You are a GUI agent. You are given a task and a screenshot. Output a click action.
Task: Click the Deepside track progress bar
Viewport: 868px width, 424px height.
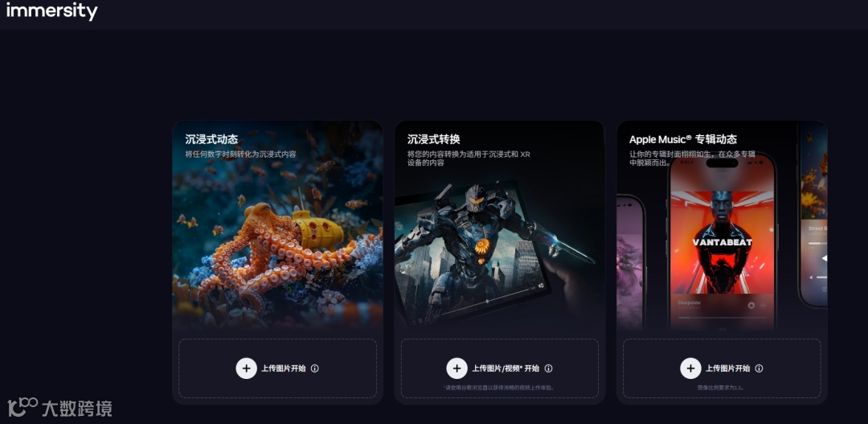pyautogui.click(x=722, y=318)
